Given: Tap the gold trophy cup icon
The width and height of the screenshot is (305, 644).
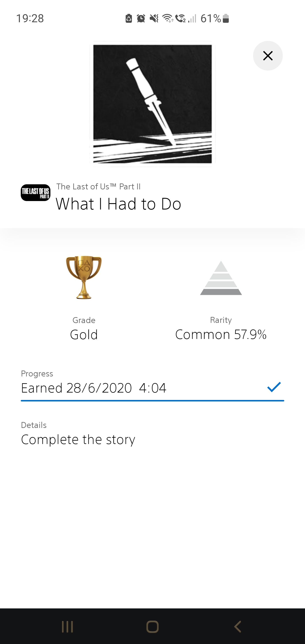Looking at the screenshot, I should point(84,277).
